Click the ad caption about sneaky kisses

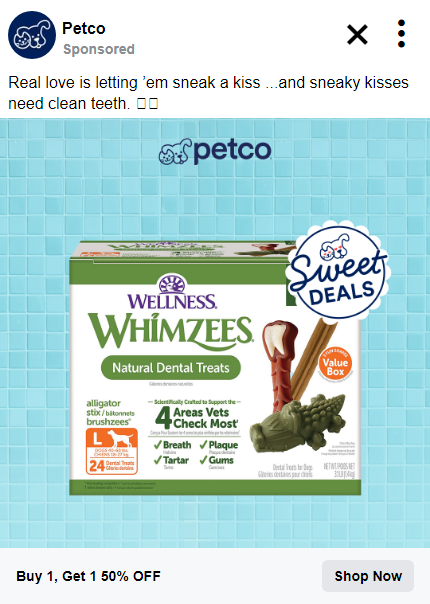tap(208, 93)
